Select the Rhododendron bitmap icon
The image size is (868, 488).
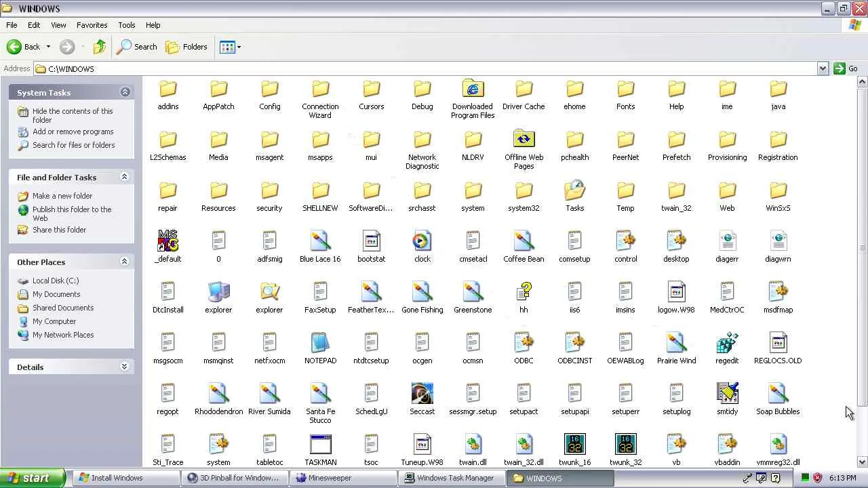tap(218, 394)
